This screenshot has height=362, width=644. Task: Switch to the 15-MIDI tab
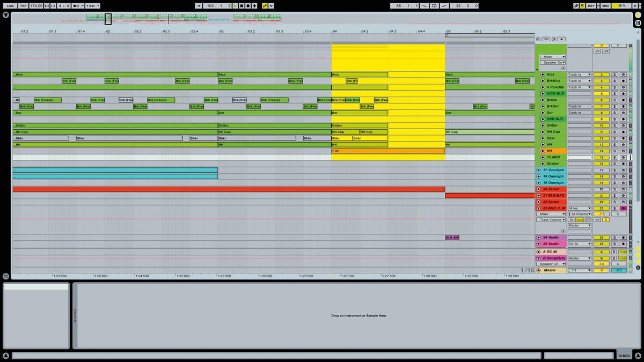pyautogui.click(x=624, y=354)
